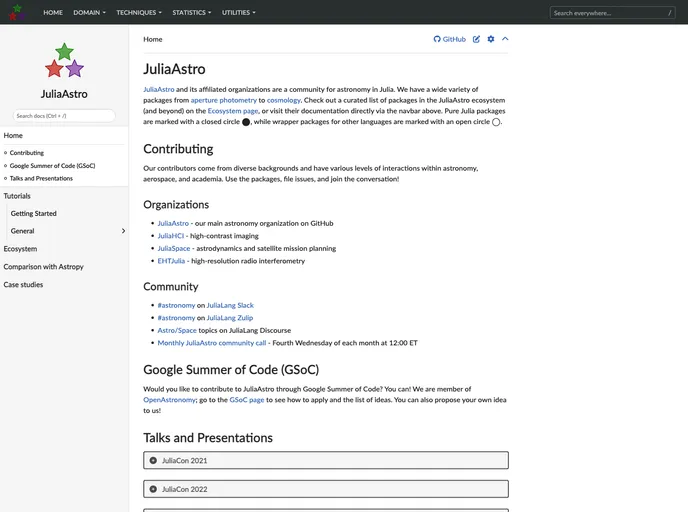688x512 pixels.
Task: Click the Contributing heading
Action: tap(178, 149)
